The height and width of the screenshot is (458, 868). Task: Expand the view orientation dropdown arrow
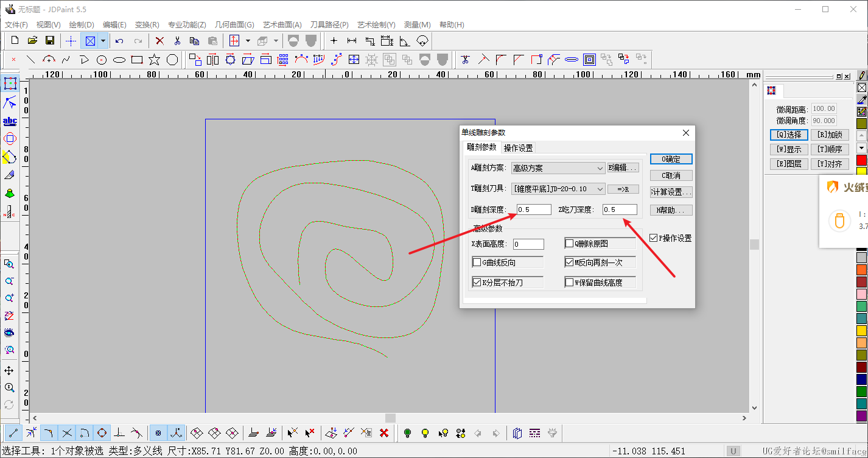[248, 41]
